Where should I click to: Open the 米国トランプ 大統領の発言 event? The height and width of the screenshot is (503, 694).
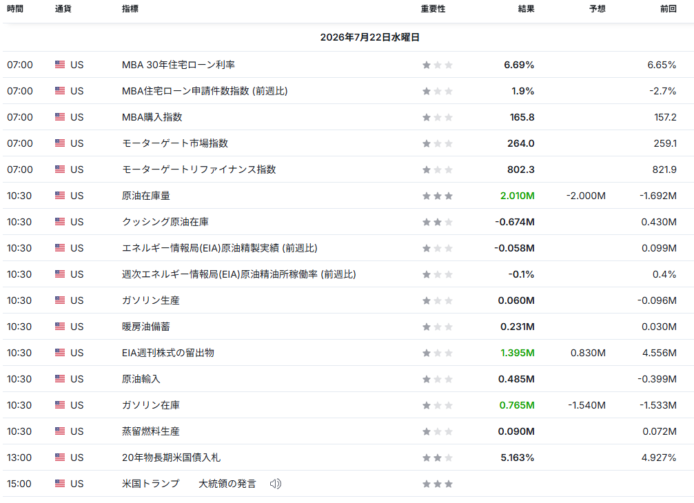[189, 484]
